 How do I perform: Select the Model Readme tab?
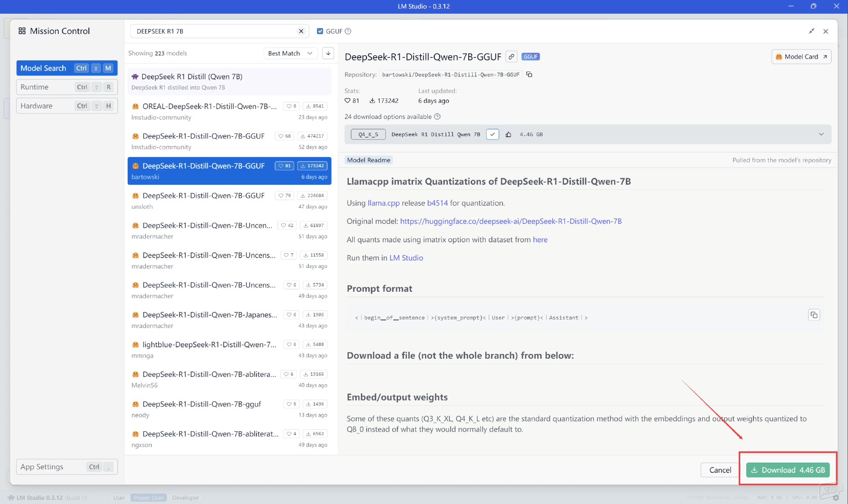[x=369, y=160]
